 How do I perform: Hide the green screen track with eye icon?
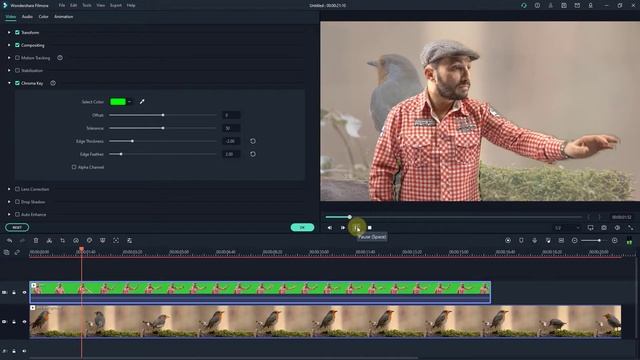click(x=24, y=293)
